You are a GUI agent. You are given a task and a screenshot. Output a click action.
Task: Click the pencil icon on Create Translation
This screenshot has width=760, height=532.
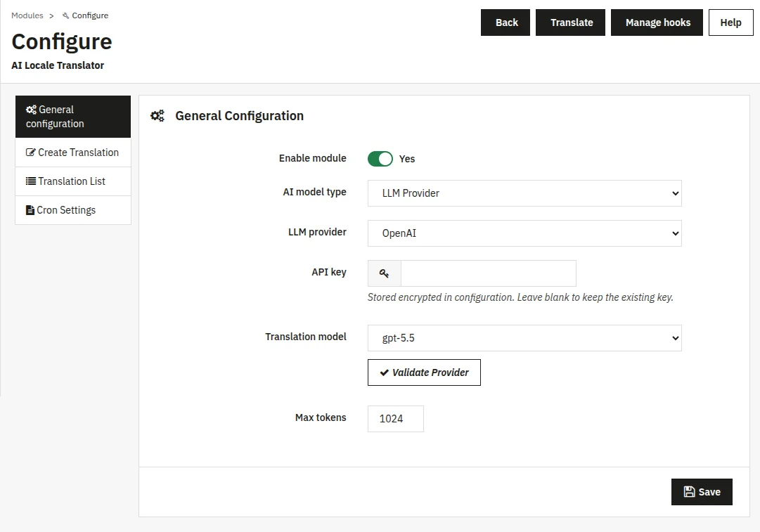tap(30, 152)
